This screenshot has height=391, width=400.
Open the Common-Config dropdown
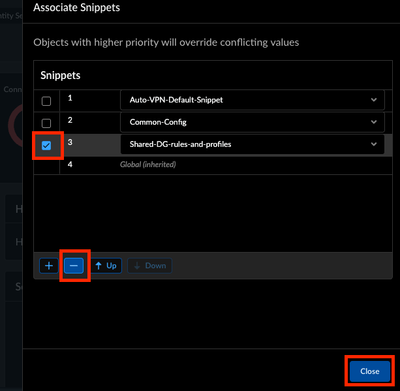tap(252, 122)
